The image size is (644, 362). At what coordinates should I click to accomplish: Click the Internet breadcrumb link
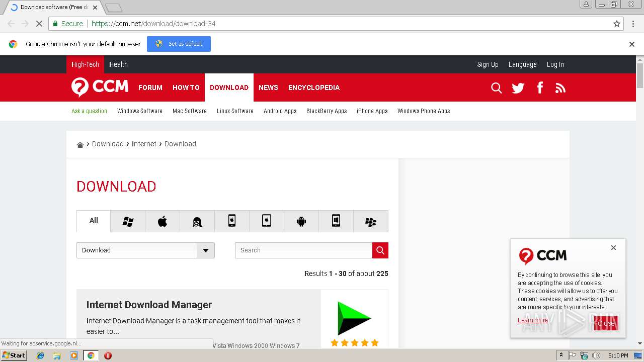point(144,144)
